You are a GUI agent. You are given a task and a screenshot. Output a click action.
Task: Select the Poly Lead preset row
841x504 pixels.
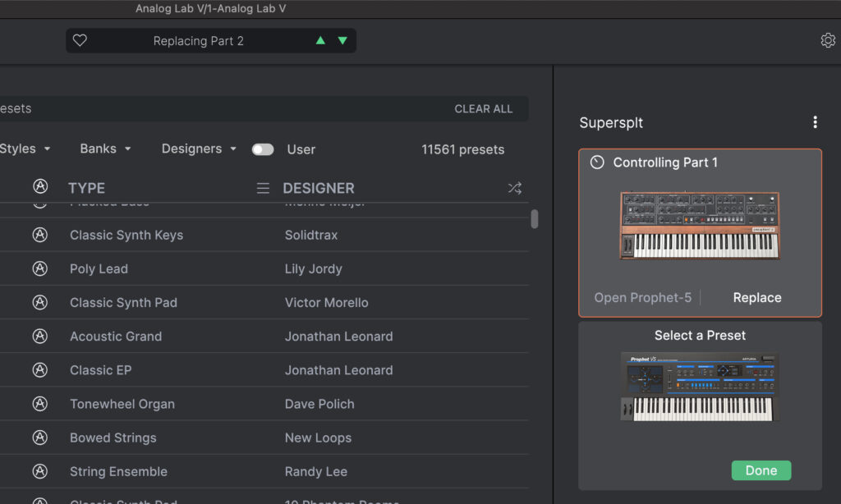[x=264, y=268]
